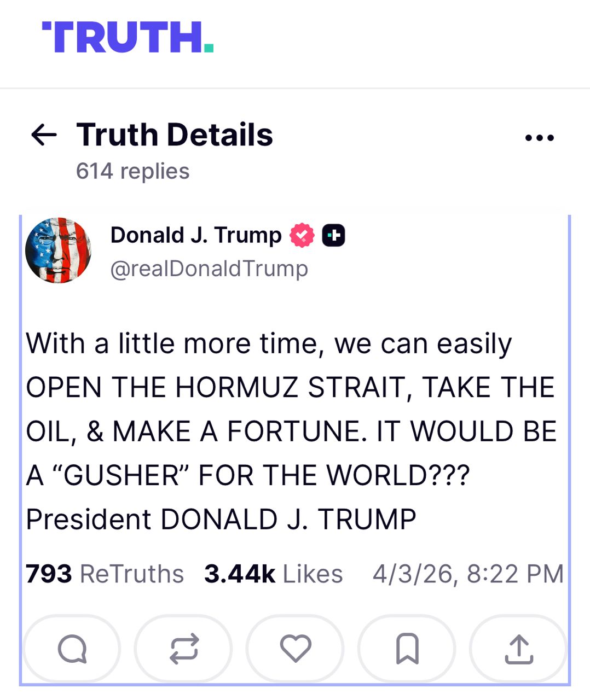Go back using the left arrow
590x700 pixels.
(44, 135)
